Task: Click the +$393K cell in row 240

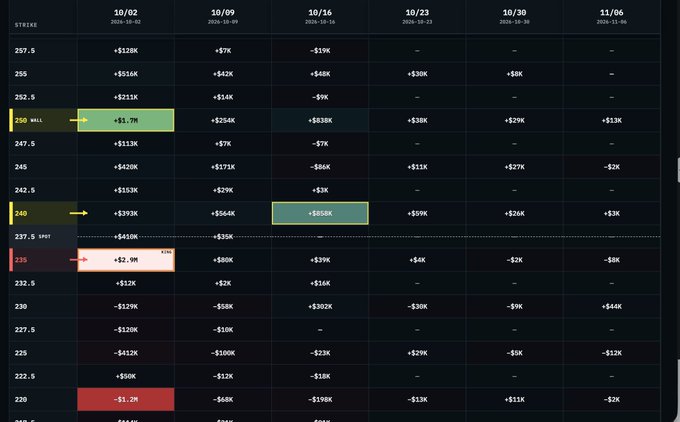Action: click(x=126, y=213)
